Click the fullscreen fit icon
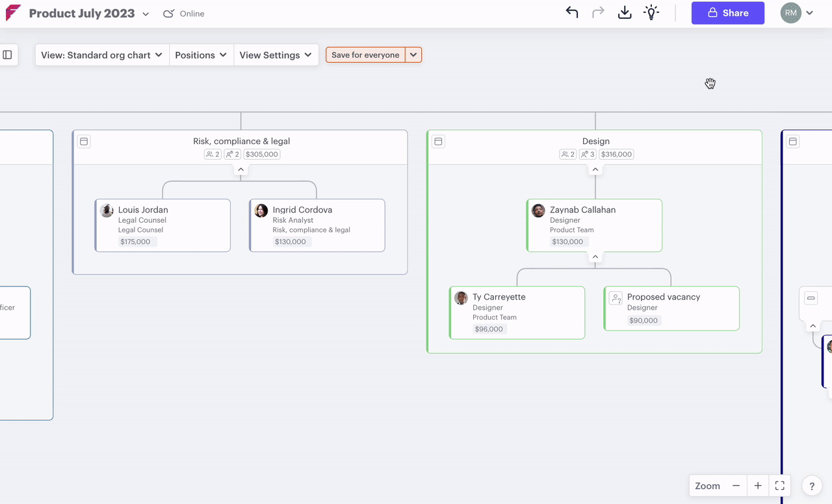Image resolution: width=832 pixels, height=504 pixels. (x=780, y=486)
